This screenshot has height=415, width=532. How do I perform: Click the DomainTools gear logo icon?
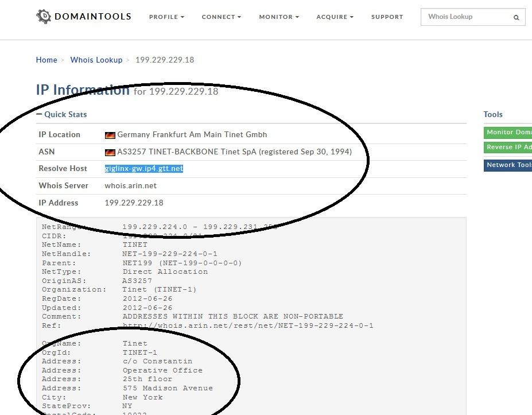(44, 16)
